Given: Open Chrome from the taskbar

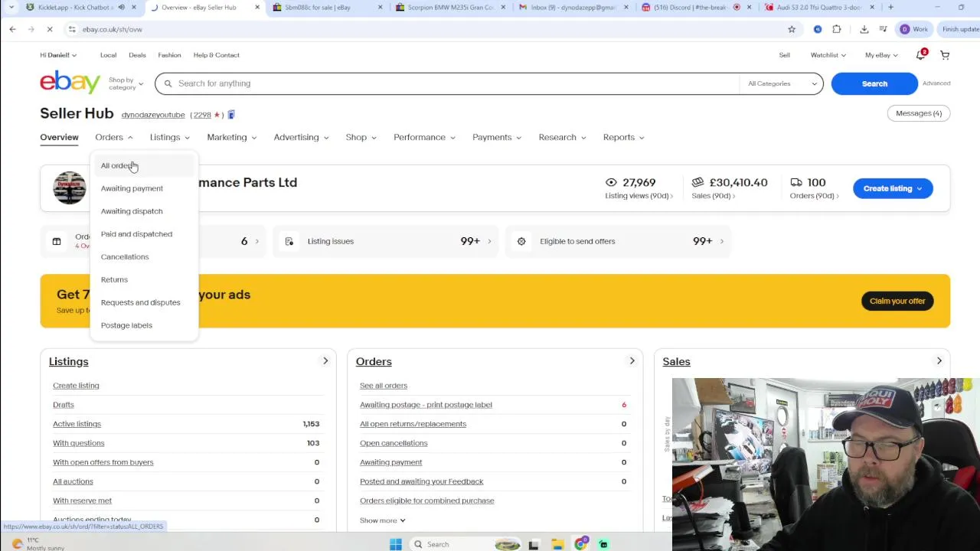Looking at the screenshot, I should (x=581, y=544).
